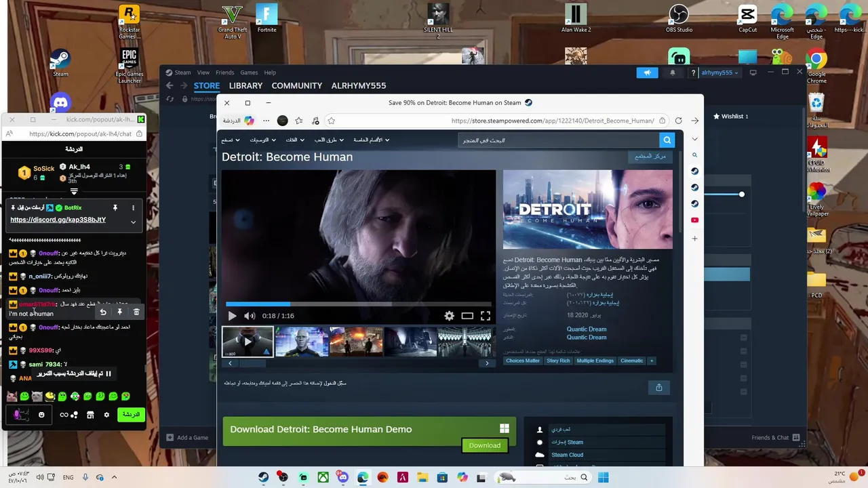Click the share icon button
868x488 pixels.
(658, 388)
